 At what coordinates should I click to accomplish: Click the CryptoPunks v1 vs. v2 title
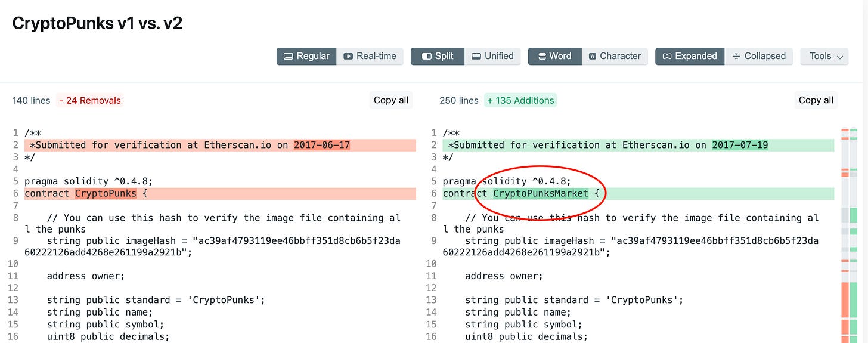click(x=97, y=23)
